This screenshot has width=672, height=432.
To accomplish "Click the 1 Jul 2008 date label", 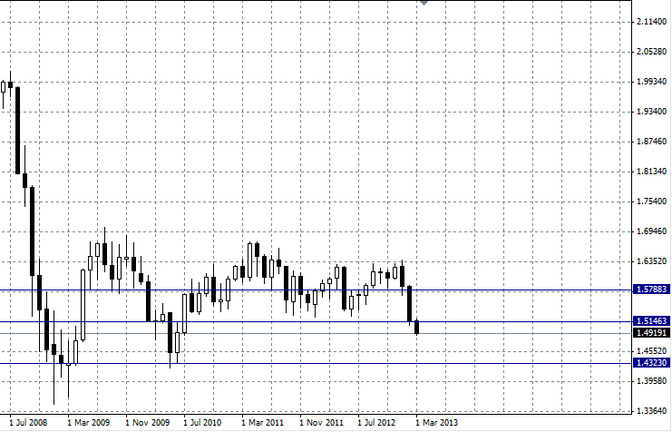I will [x=29, y=423].
